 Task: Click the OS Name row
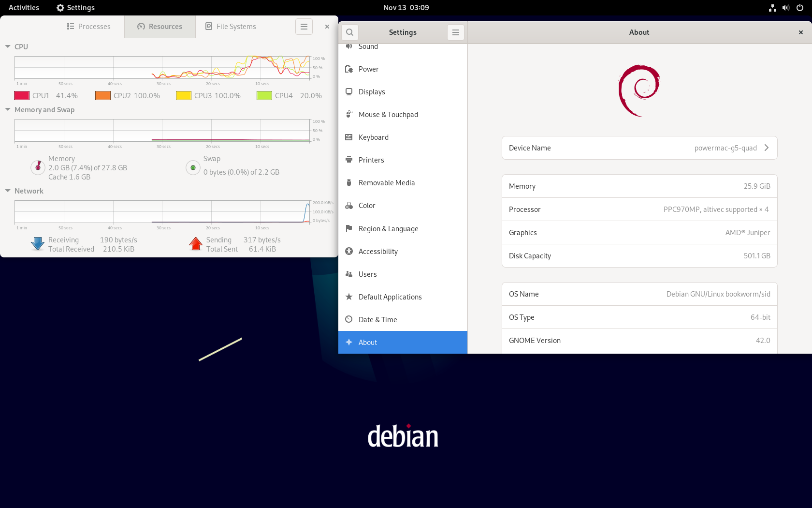[639, 294]
